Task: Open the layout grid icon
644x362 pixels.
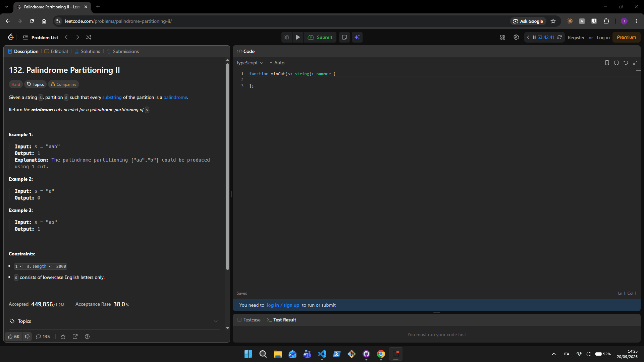Action: 503,37
